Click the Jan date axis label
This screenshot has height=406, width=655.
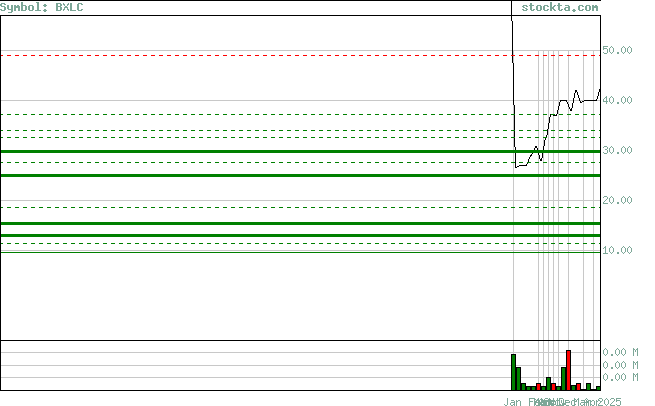click(513, 402)
